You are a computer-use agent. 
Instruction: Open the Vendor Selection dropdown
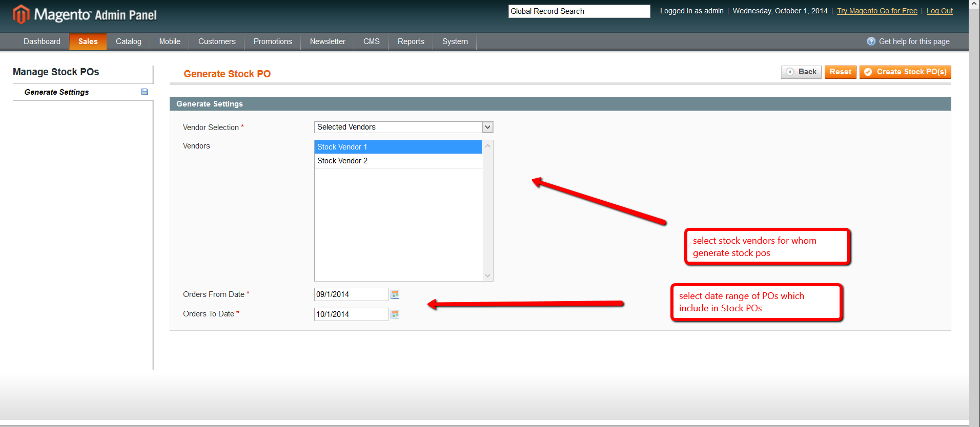(x=403, y=127)
